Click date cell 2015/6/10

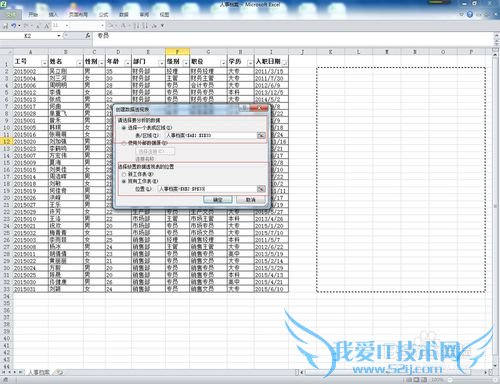271,289
